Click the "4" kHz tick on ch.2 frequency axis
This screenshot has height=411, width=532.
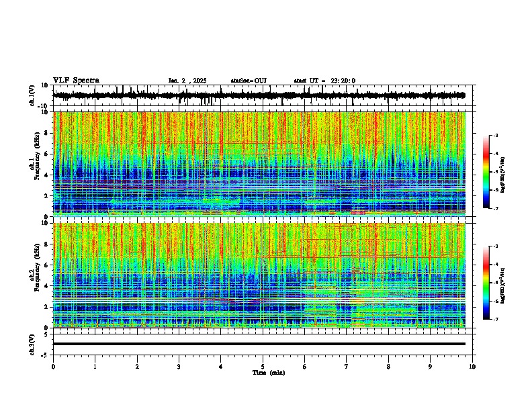[x=46, y=286]
